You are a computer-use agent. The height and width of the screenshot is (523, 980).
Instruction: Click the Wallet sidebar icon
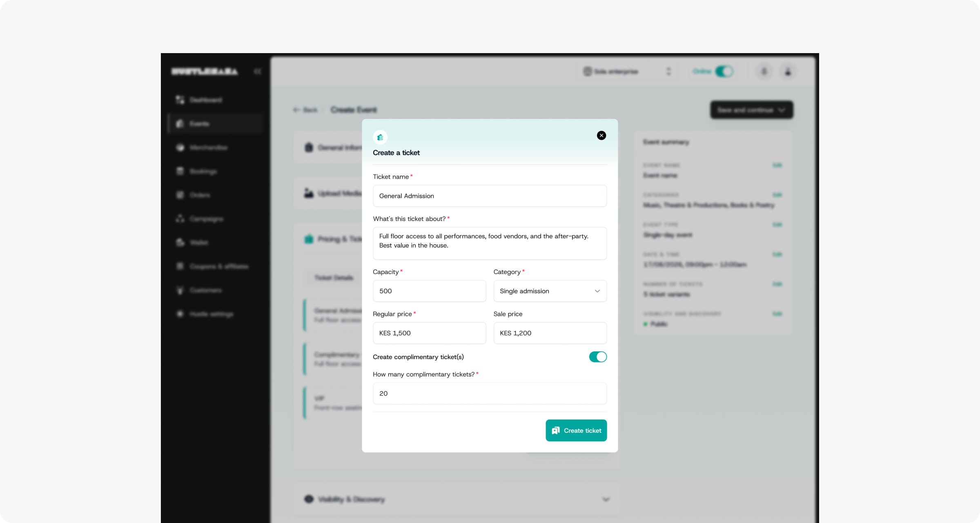point(180,242)
